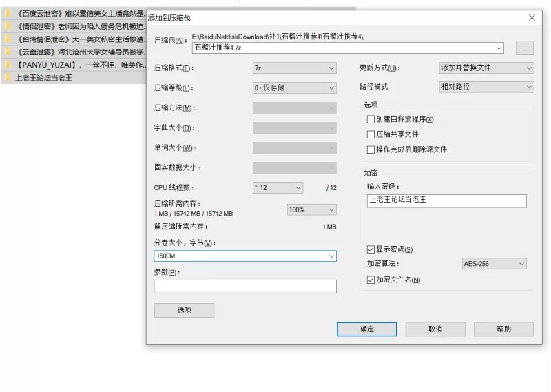The width and height of the screenshot is (551, 392).
Task: Click 路径模式 label
Action: 373,87
